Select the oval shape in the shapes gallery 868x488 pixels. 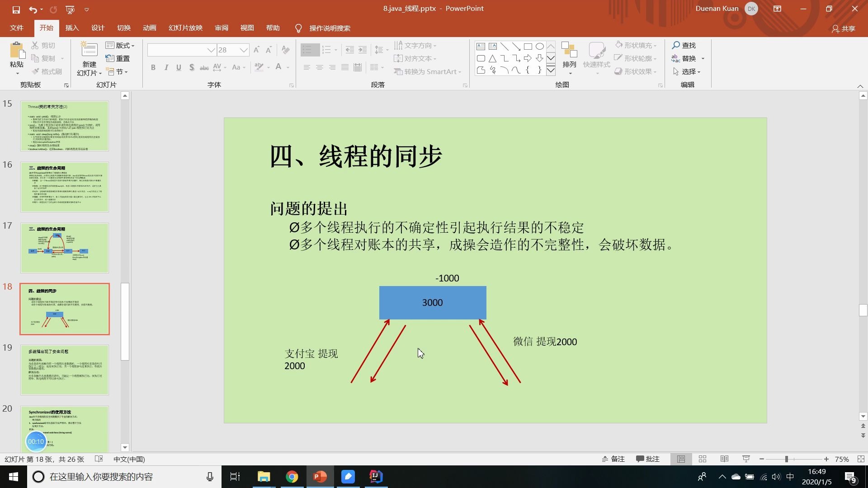pyautogui.click(x=540, y=47)
